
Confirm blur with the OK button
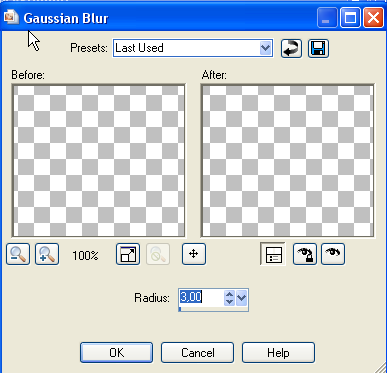point(117,353)
